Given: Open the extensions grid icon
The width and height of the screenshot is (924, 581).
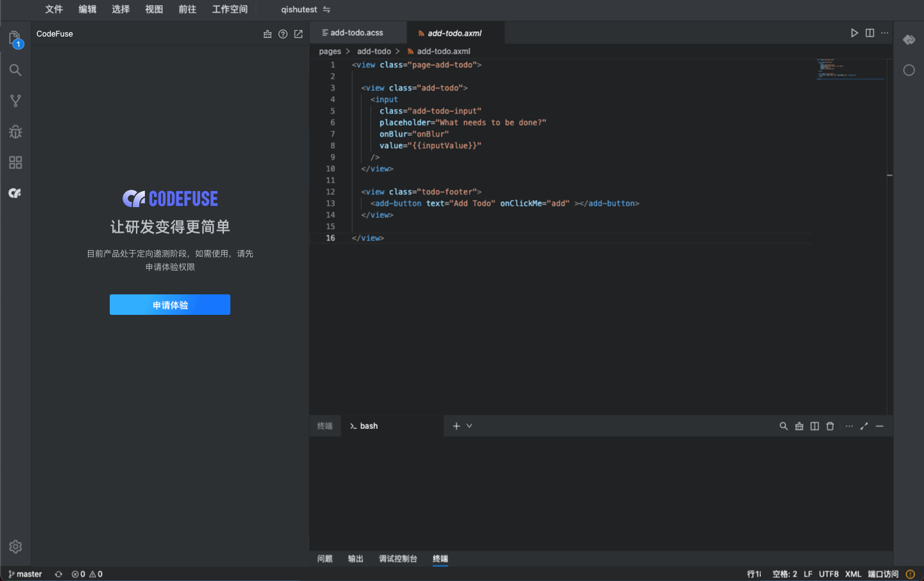Looking at the screenshot, I should 15,162.
